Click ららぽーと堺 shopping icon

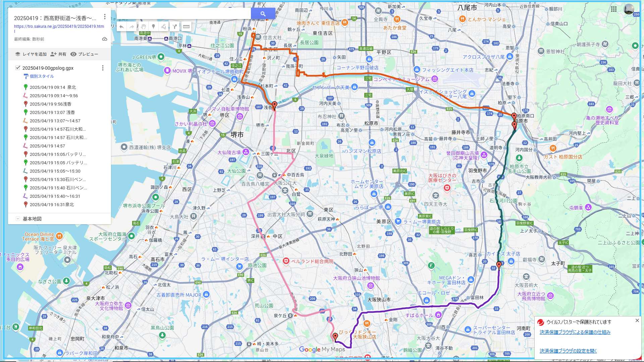(x=388, y=207)
